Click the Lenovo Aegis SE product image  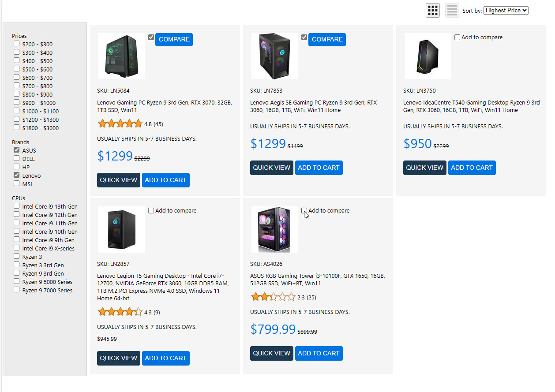click(274, 56)
